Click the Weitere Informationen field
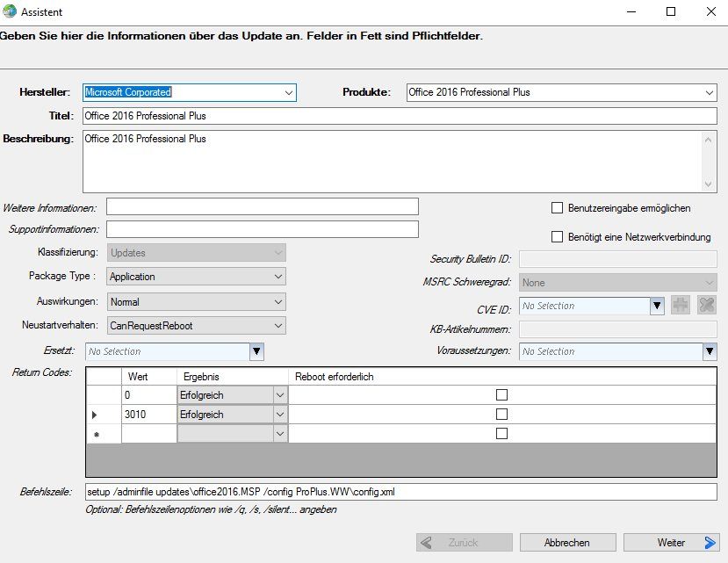 [x=263, y=206]
